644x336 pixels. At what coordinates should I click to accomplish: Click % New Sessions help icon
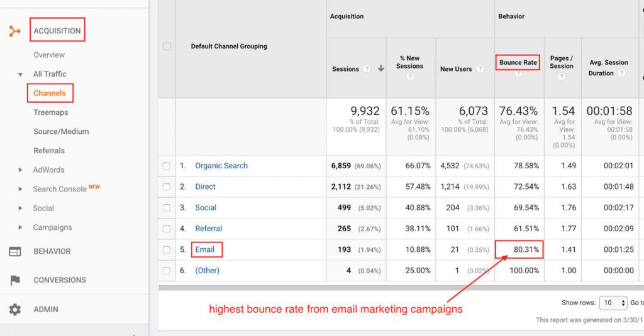[x=409, y=77]
